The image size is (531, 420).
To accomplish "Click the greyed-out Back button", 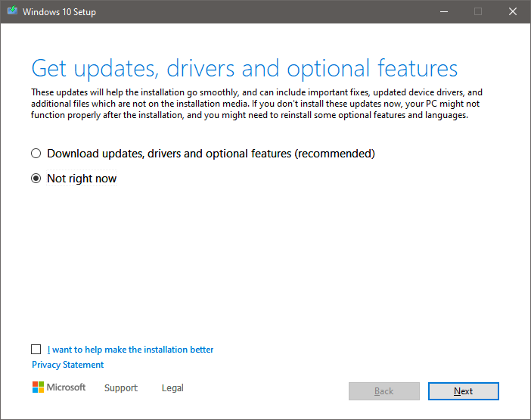I will (384, 391).
